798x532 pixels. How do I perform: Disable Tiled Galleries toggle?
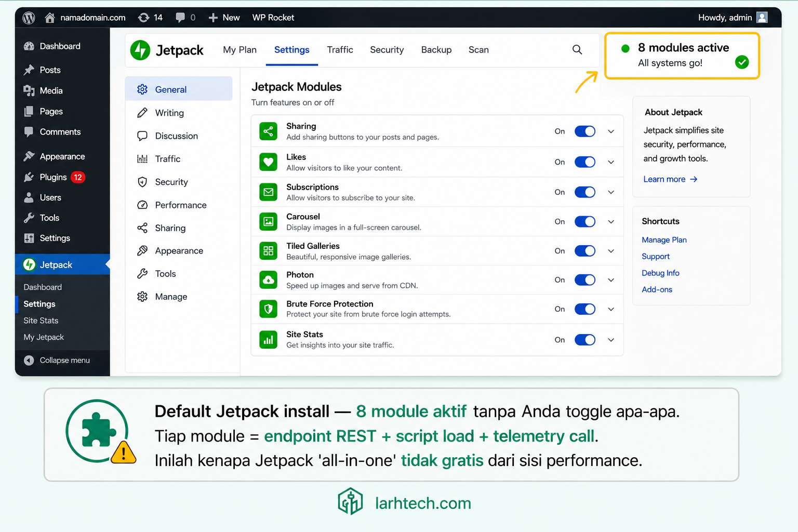tap(585, 251)
